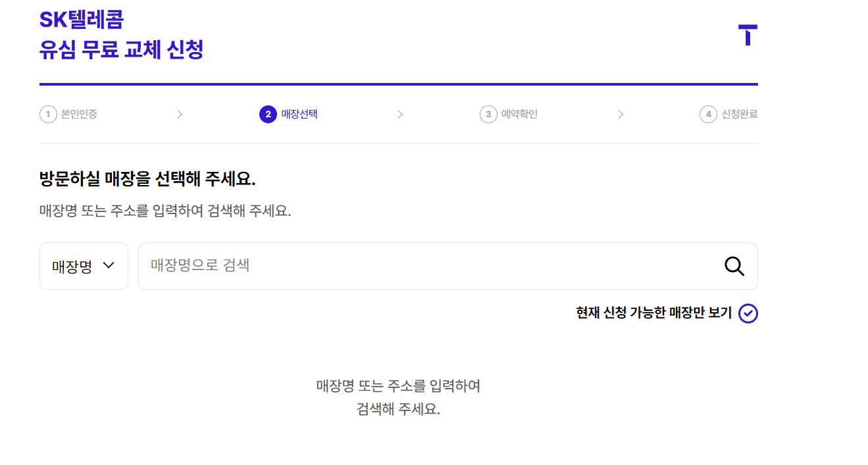This screenshot has width=868, height=465.
Task: Select step 3 예약확인
Action: (x=509, y=115)
